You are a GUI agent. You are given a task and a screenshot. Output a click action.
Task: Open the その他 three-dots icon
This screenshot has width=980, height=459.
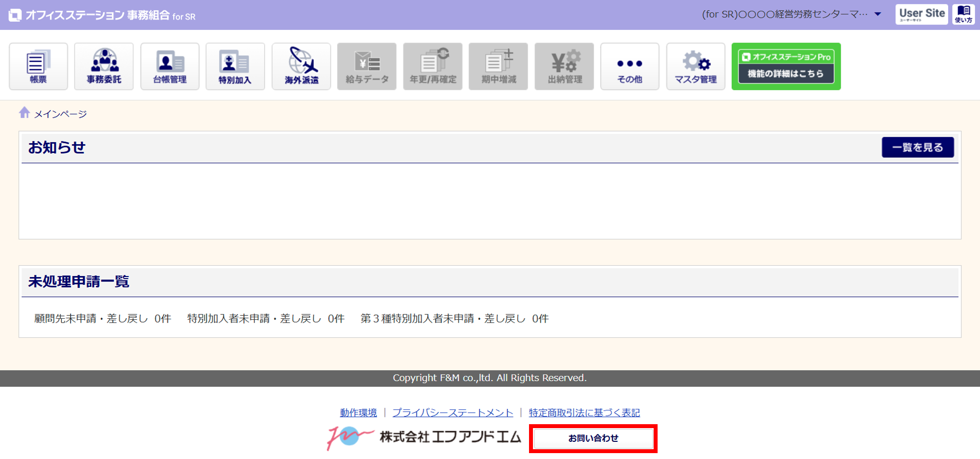tap(630, 66)
